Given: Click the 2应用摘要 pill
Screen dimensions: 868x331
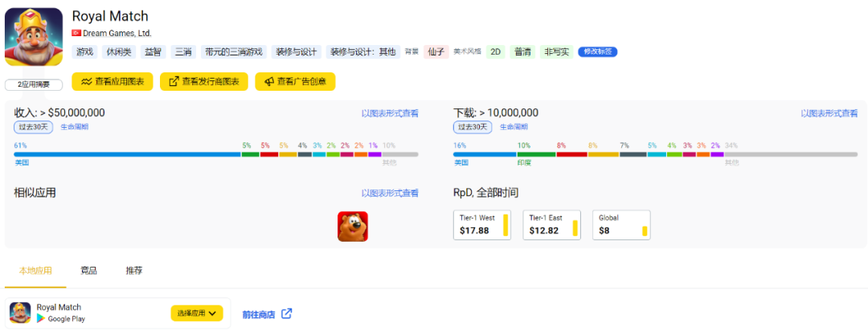Looking at the screenshot, I should pyautogui.click(x=33, y=85).
